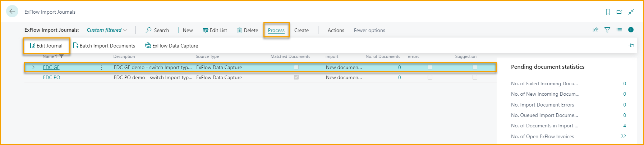The width and height of the screenshot is (644, 145).
Task: Open No. of Failed Incoming Documents count
Action: click(625, 83)
